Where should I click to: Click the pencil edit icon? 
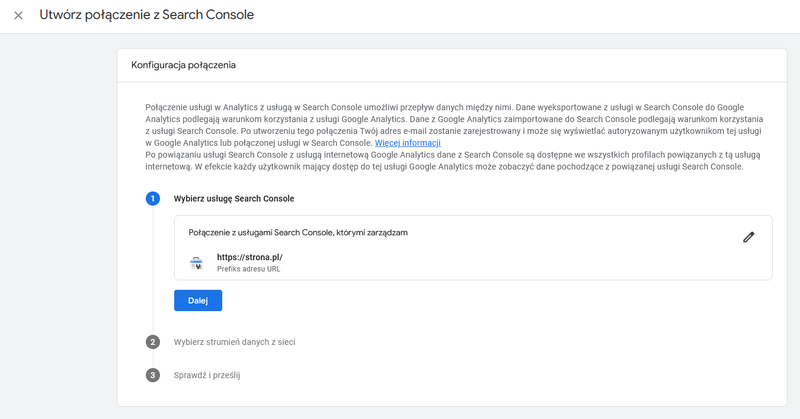coord(748,237)
